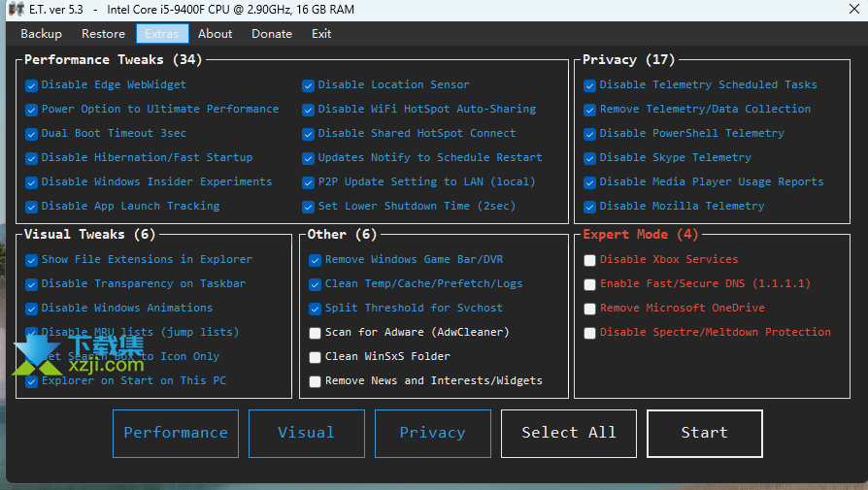Uncheck Disable WiFi HotSpot Auto-Sharing
This screenshot has height=490, width=868.
309,110
